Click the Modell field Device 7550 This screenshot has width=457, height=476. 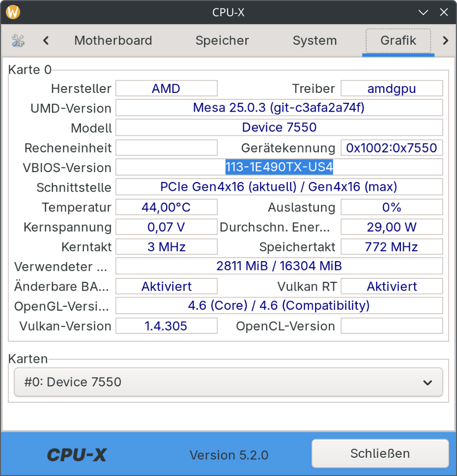click(x=279, y=127)
